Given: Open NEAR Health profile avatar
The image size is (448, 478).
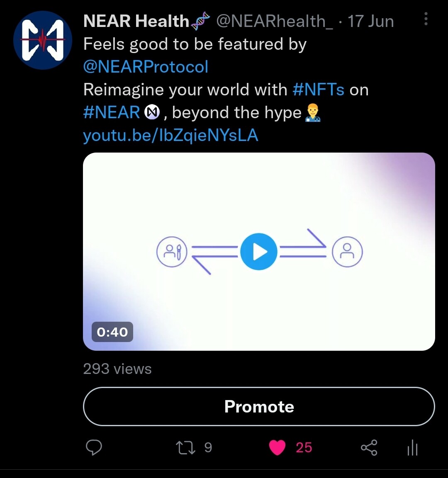Looking at the screenshot, I should click(x=43, y=40).
